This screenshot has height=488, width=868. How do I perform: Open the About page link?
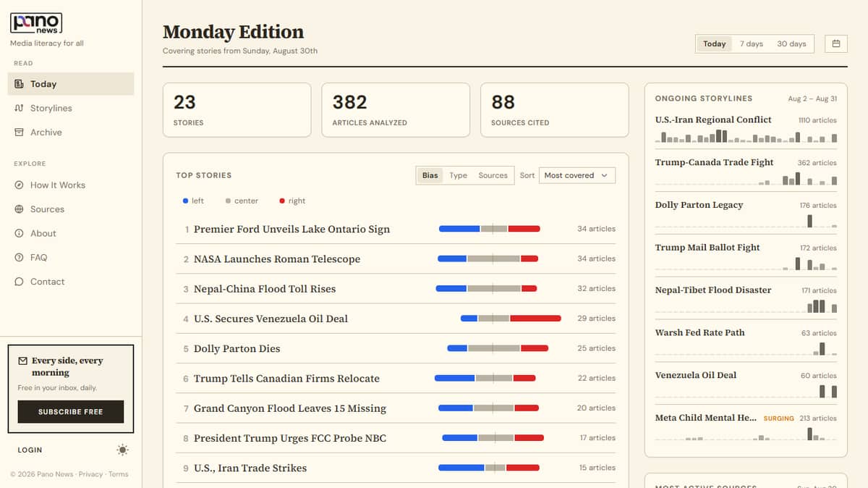tap(71, 233)
